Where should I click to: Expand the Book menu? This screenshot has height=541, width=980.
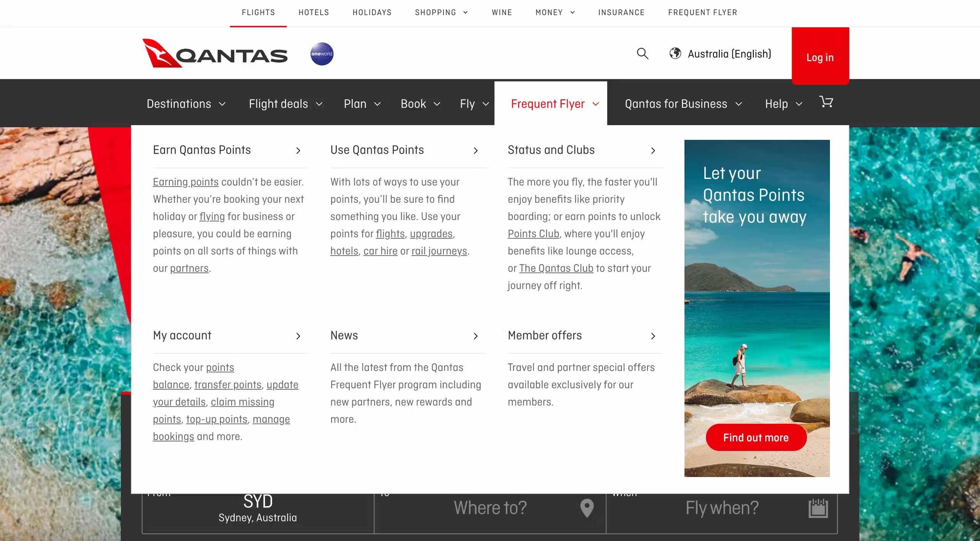pyautogui.click(x=420, y=104)
